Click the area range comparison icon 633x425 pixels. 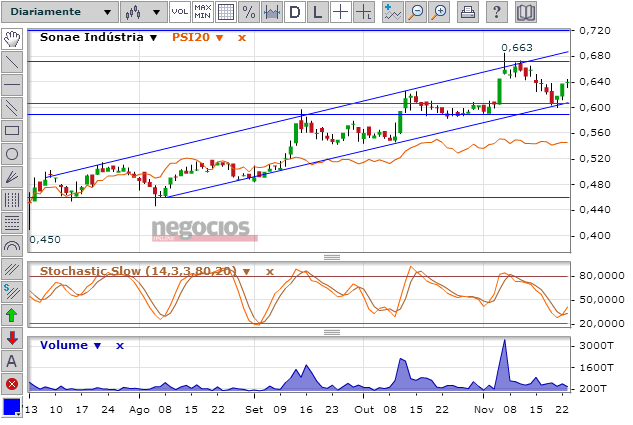click(272, 12)
